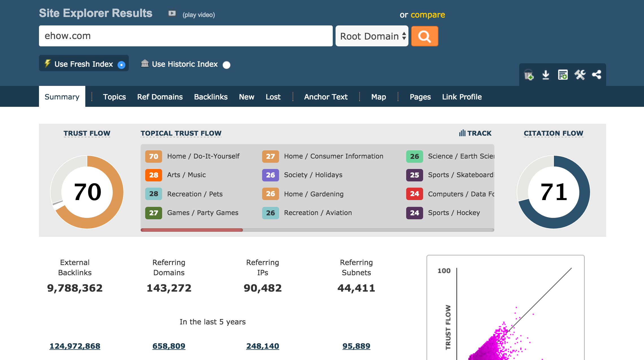Click the 90,482 Referring IPs value
644x360 pixels.
(263, 288)
